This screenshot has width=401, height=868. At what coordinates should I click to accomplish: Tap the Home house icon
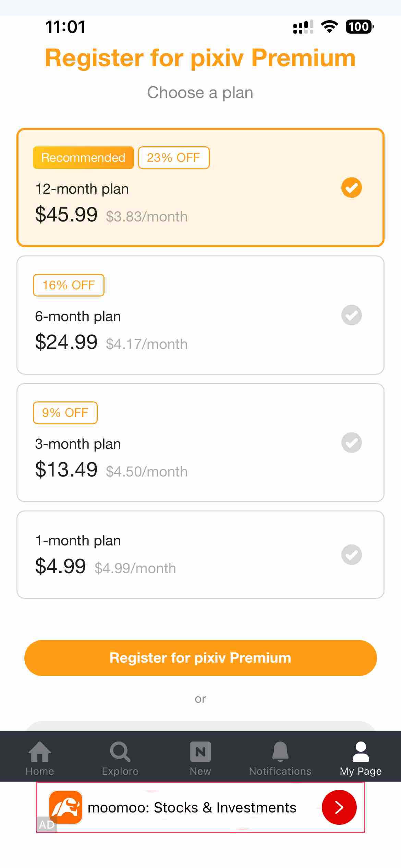[40, 752]
